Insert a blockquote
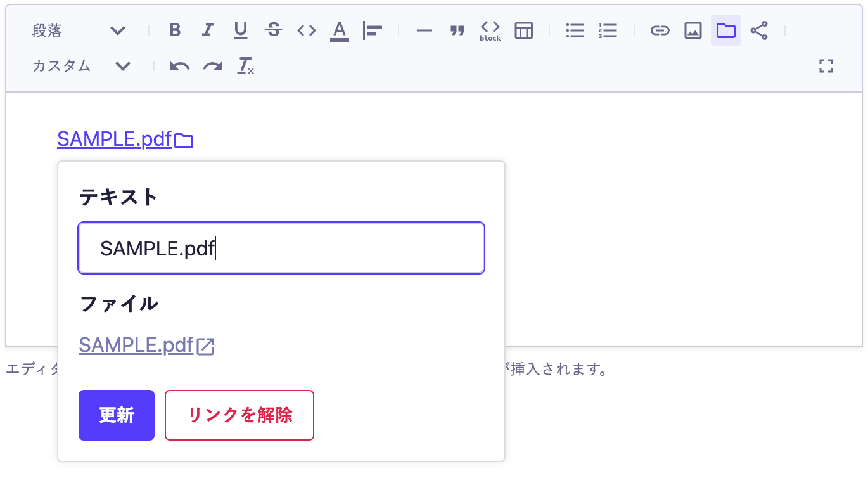Screen dimensions: 868x478 coord(457,30)
